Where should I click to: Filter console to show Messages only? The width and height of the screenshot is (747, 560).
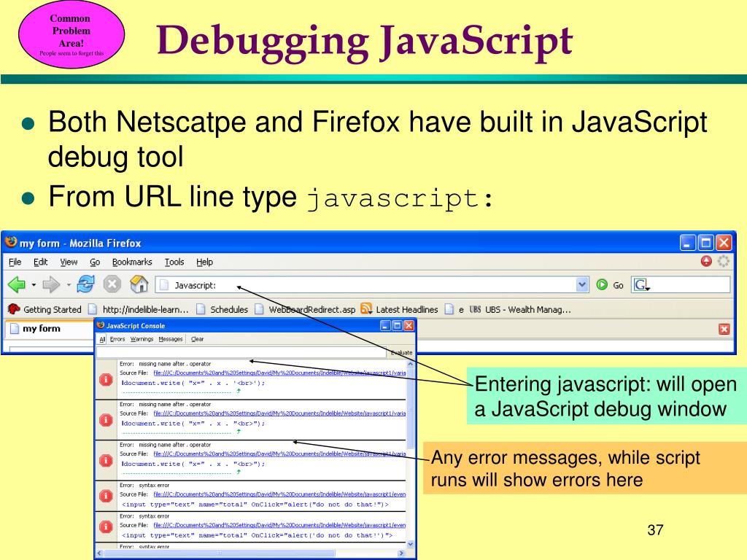pyautogui.click(x=171, y=339)
